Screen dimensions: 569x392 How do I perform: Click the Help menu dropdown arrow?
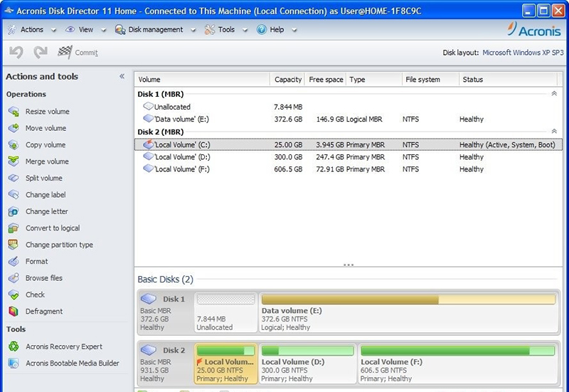pos(294,30)
